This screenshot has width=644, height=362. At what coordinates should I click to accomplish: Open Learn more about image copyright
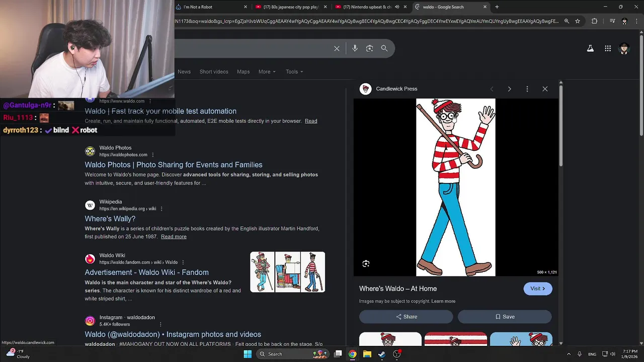pos(443,301)
